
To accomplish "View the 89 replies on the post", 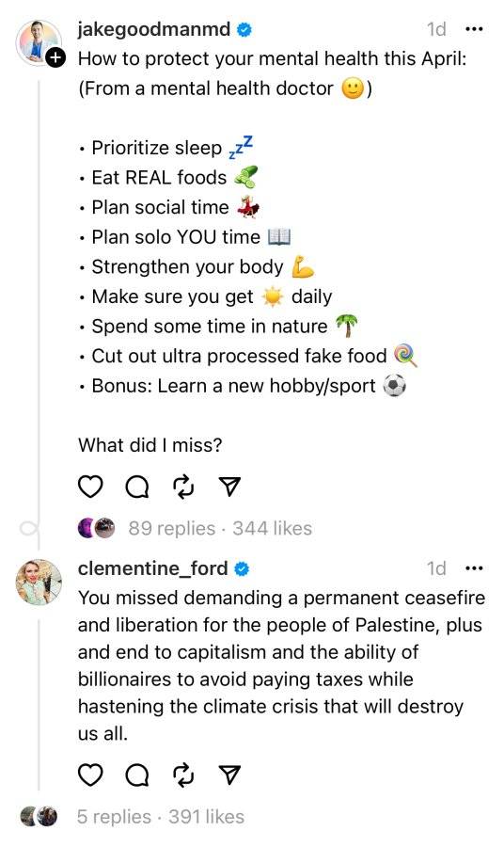I will tap(171, 528).
